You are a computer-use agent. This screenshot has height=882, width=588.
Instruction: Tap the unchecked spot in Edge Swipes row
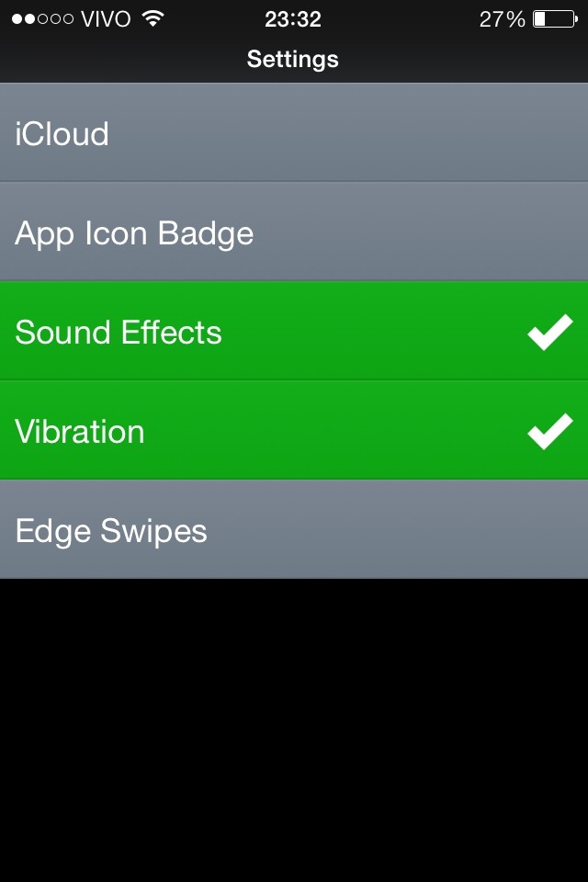[550, 531]
